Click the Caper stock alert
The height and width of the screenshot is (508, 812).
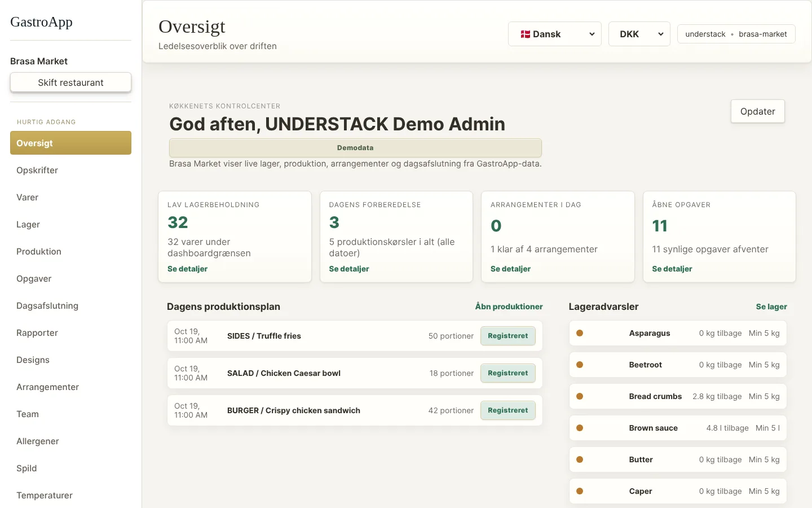click(x=678, y=491)
